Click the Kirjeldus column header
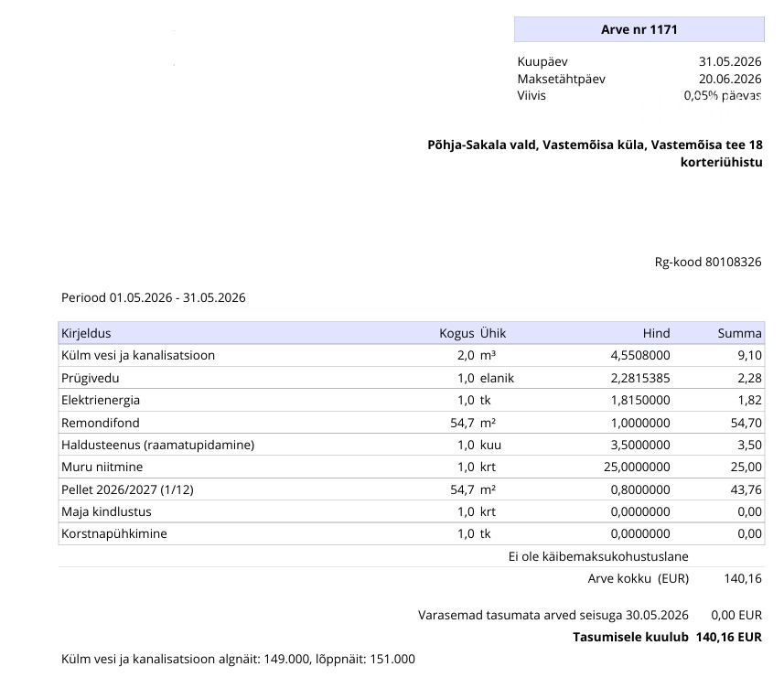This screenshot has height=688, width=784. tap(86, 333)
